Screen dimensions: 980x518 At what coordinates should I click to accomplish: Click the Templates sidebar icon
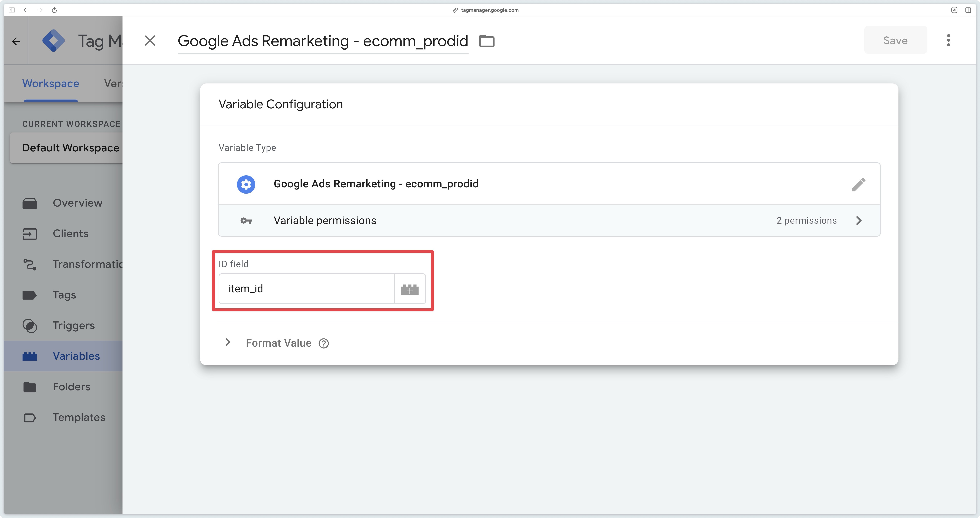(x=30, y=418)
